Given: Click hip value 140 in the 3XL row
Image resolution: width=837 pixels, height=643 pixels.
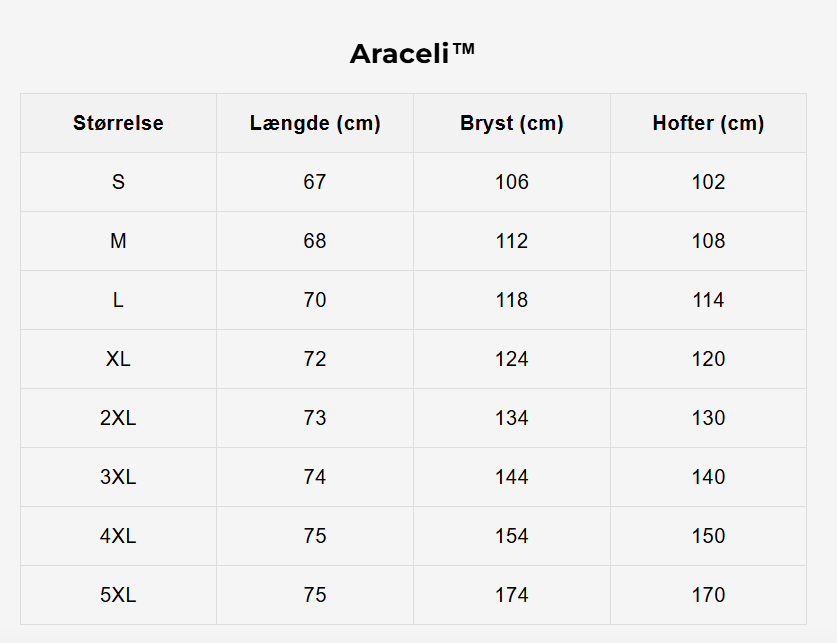Looking at the screenshot, I should (x=708, y=477).
